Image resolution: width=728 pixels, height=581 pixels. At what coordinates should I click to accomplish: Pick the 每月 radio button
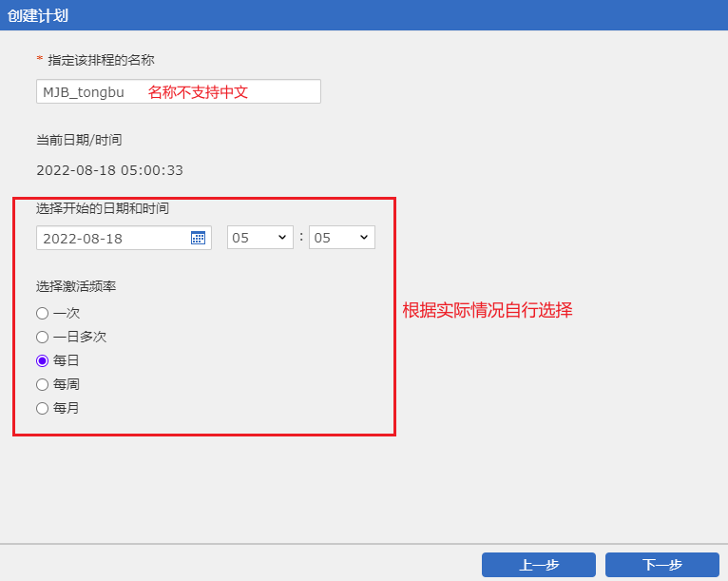pyautogui.click(x=42, y=408)
